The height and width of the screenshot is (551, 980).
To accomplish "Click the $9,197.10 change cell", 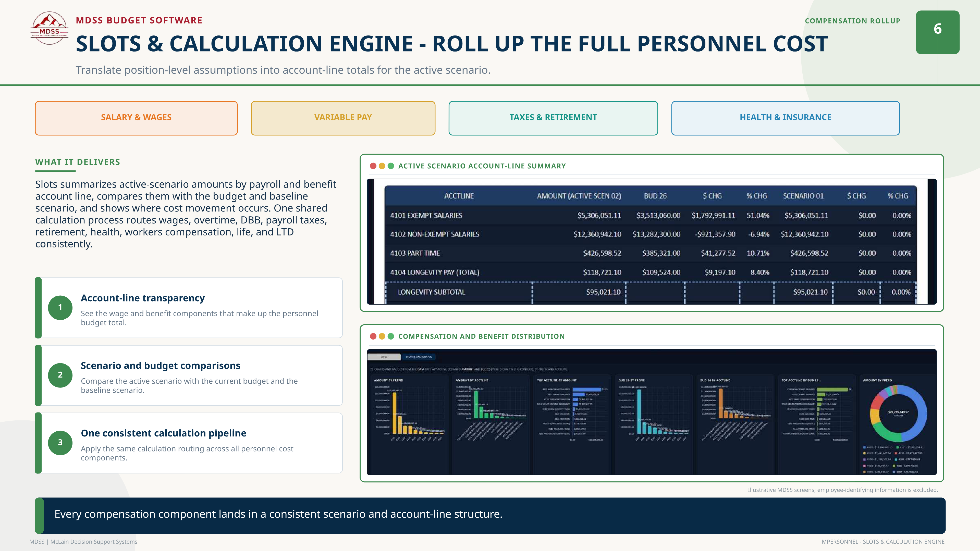I will pyautogui.click(x=720, y=272).
